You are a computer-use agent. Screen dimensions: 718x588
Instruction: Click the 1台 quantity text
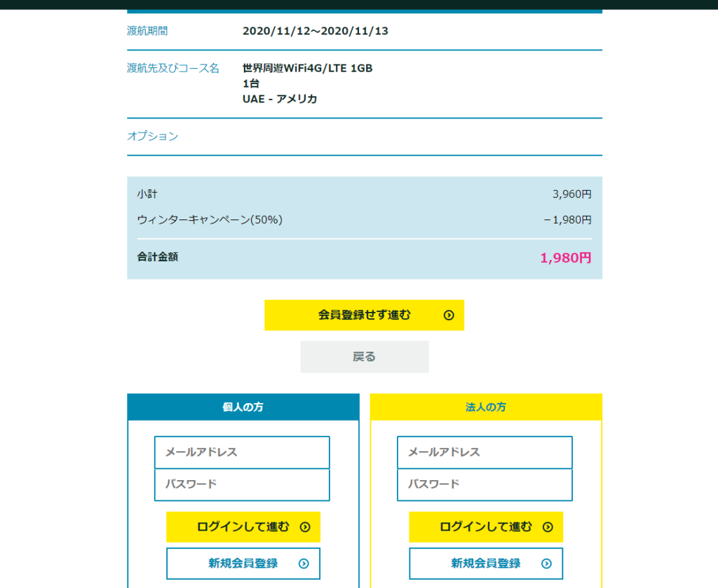coord(251,83)
